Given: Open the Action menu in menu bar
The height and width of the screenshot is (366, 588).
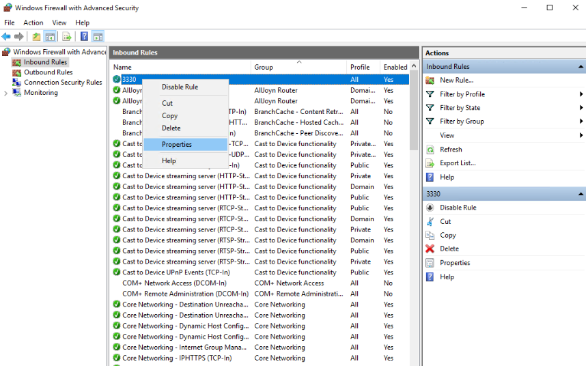Looking at the screenshot, I should click(x=33, y=23).
